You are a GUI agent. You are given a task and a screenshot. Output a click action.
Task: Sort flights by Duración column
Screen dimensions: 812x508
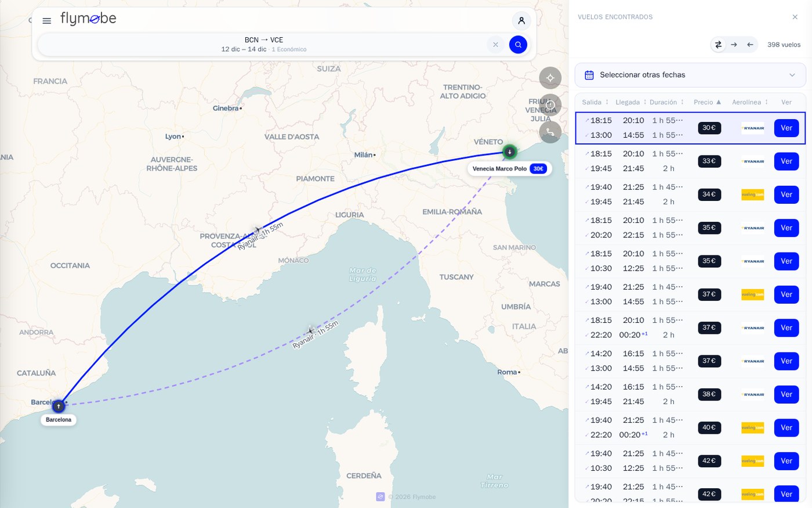(667, 102)
